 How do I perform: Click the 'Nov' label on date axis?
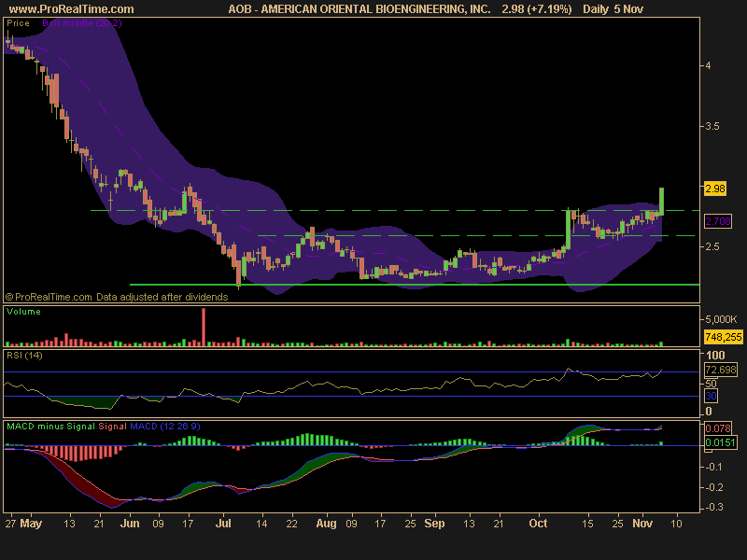click(642, 524)
